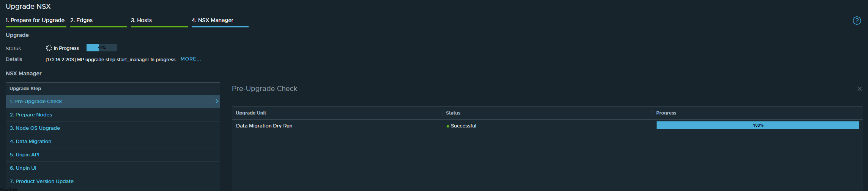
Task: Open the Product Version Update step
Action: pyautogui.click(x=113, y=181)
